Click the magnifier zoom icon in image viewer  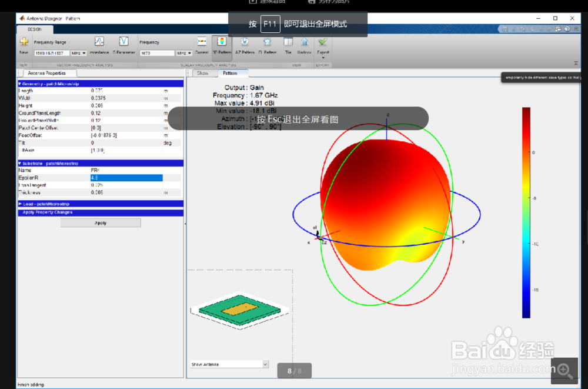click(564, 370)
